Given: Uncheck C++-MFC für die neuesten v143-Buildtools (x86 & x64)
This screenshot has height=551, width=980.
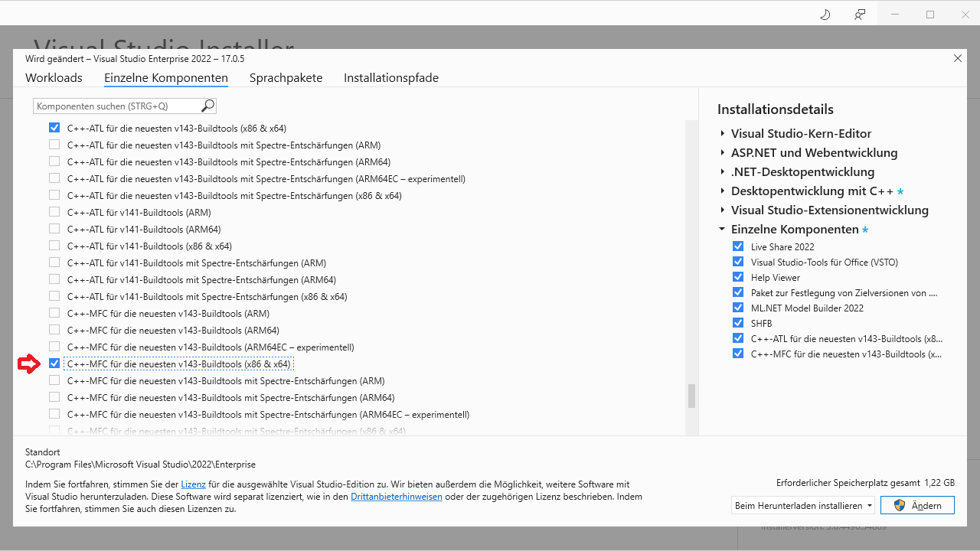Looking at the screenshot, I should [x=54, y=363].
